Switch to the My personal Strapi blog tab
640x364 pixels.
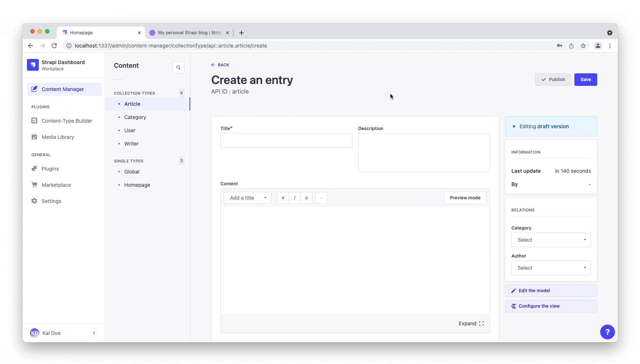coord(189,32)
